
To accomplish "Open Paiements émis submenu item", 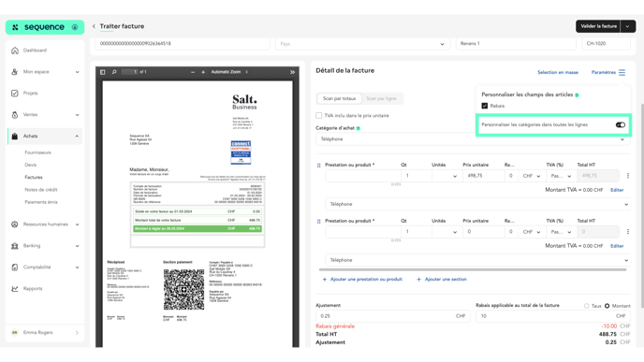I will [x=41, y=202].
